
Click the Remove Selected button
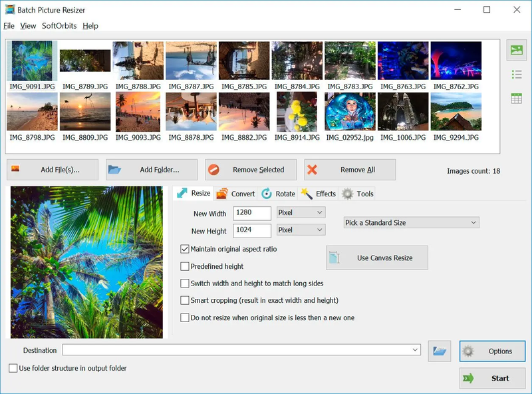tap(251, 170)
